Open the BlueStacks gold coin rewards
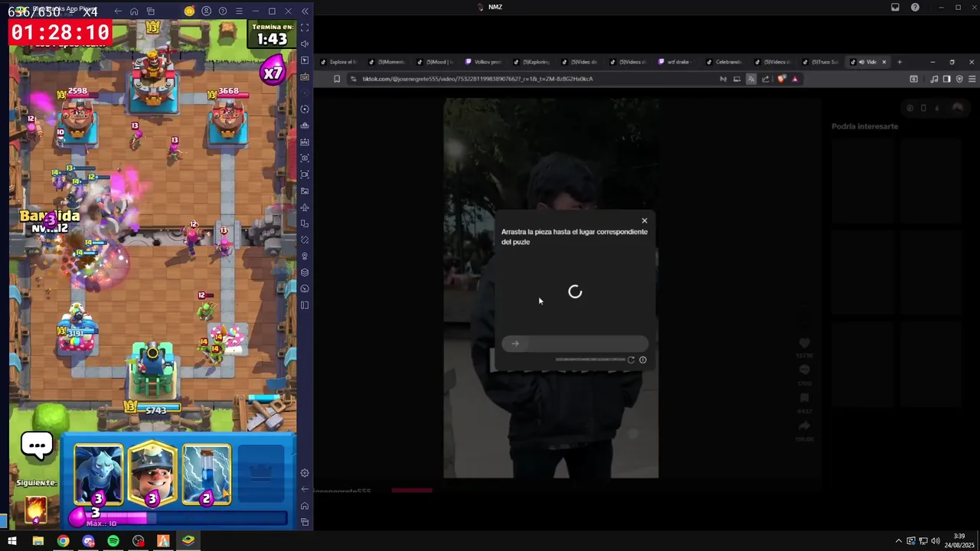The image size is (980, 551). tap(189, 11)
